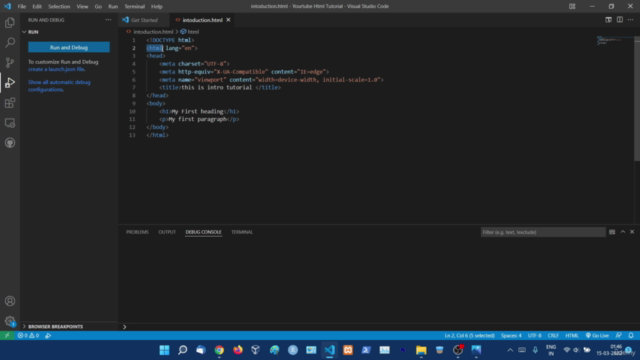Viewport: 640px width, 360px height.
Task: Click Ln 2, Col 6 position in status bar
Action: (x=469, y=336)
